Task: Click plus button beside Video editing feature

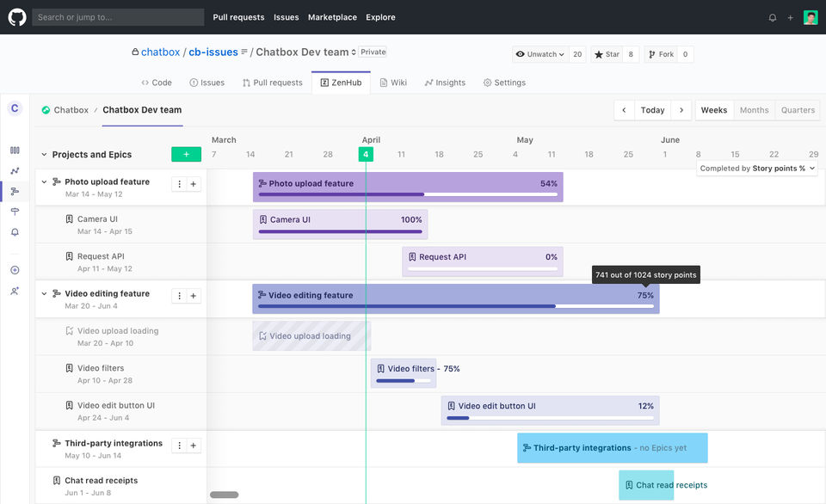Action: 194,296
